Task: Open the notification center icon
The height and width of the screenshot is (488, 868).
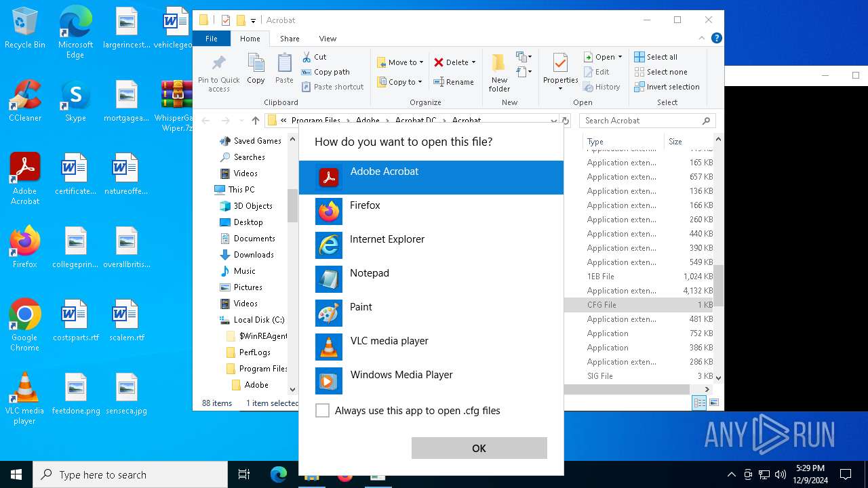Action: (x=846, y=474)
